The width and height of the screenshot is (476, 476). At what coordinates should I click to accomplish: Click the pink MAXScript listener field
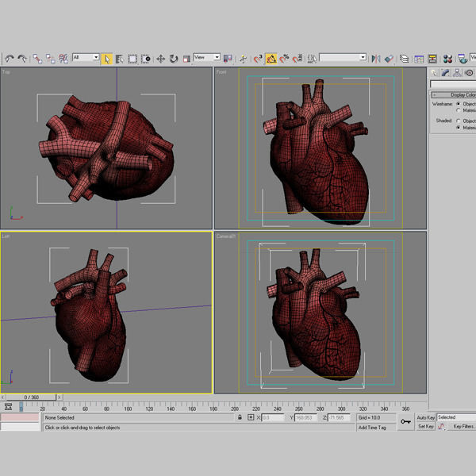click(x=20, y=417)
